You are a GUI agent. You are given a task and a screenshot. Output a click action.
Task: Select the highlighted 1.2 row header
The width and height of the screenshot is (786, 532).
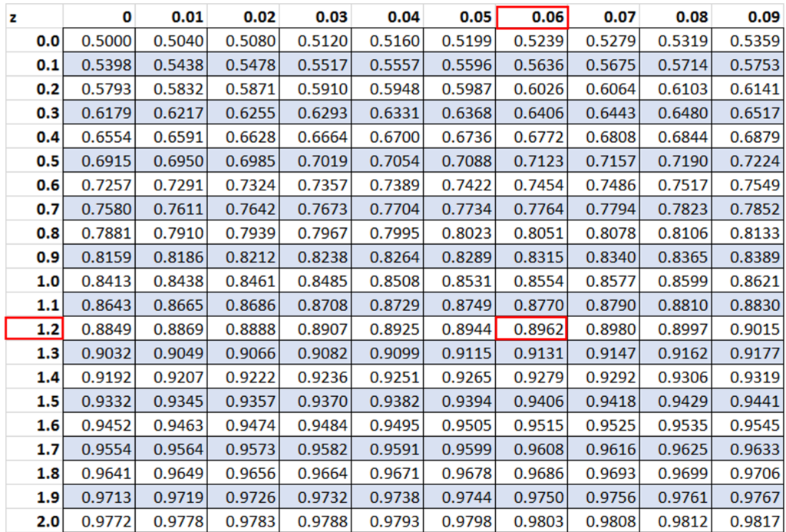coord(33,329)
